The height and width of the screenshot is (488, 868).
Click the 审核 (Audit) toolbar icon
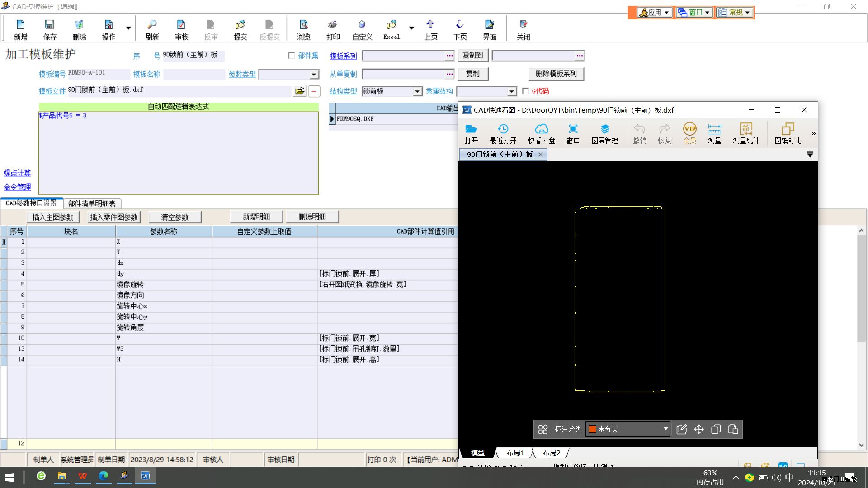click(x=181, y=30)
